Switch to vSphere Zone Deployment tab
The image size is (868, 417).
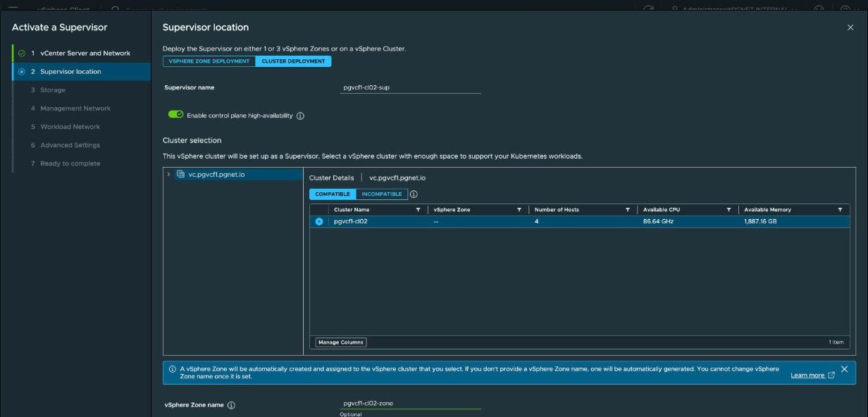(209, 61)
